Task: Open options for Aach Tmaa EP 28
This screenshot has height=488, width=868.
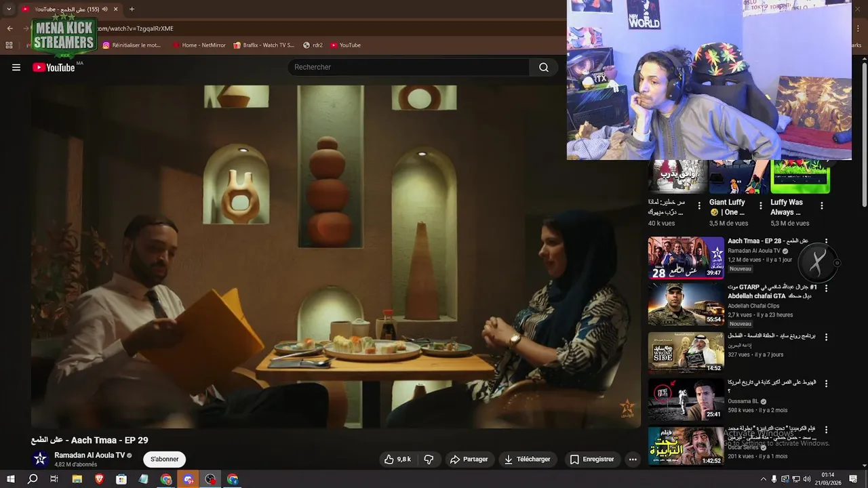Action: pyautogui.click(x=826, y=241)
